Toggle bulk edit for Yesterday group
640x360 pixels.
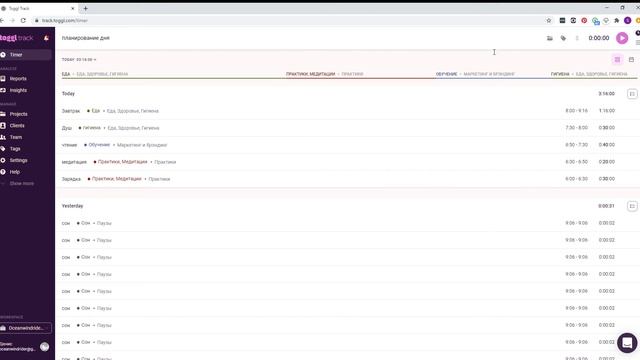coord(632,206)
